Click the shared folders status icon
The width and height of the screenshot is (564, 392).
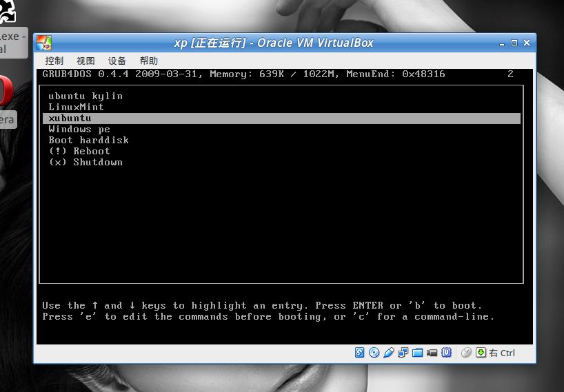(x=417, y=353)
